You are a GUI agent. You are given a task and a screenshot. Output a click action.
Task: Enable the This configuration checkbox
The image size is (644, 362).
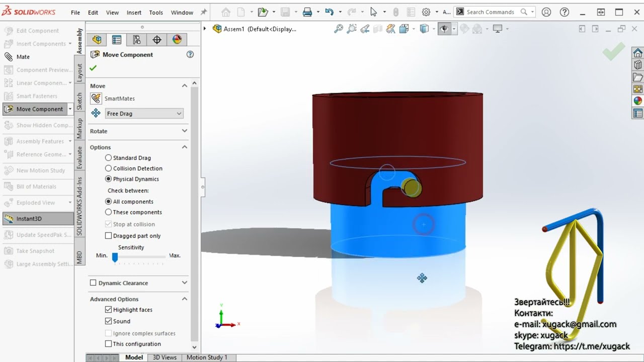[108, 344]
